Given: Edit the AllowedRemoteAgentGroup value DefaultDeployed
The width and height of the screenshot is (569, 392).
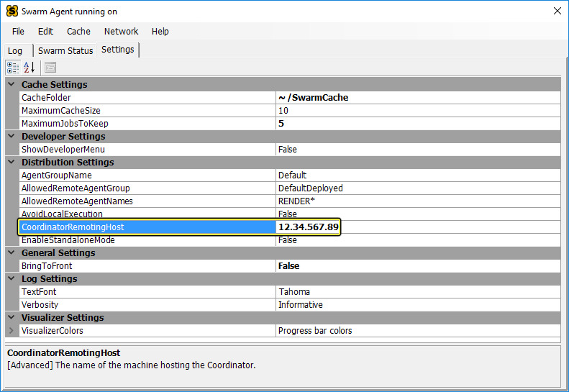Looking at the screenshot, I should point(418,188).
